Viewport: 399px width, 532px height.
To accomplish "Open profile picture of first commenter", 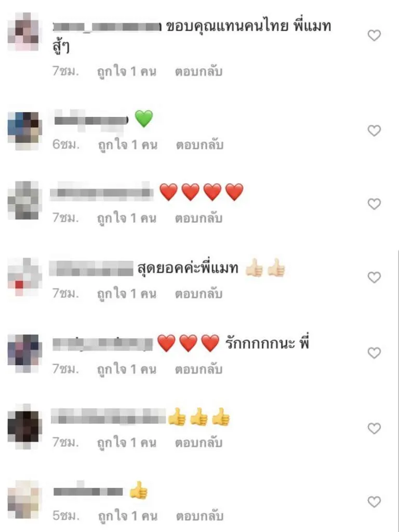I will pyautogui.click(x=23, y=32).
